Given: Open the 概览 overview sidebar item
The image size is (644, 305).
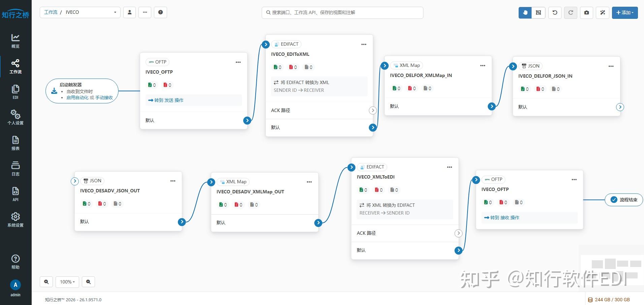Looking at the screenshot, I should tap(15, 41).
